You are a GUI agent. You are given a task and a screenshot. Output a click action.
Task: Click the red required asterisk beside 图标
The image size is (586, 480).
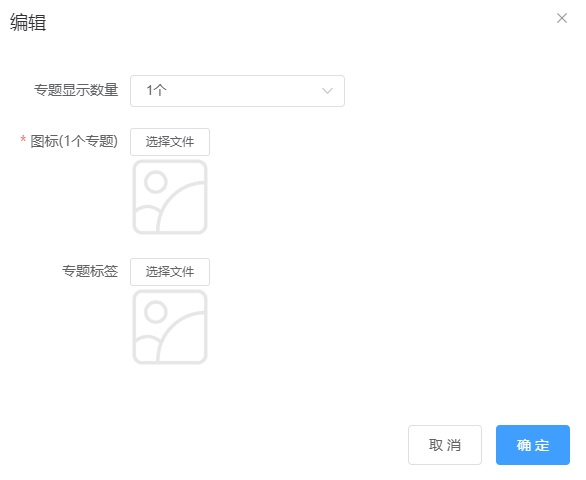point(23,139)
